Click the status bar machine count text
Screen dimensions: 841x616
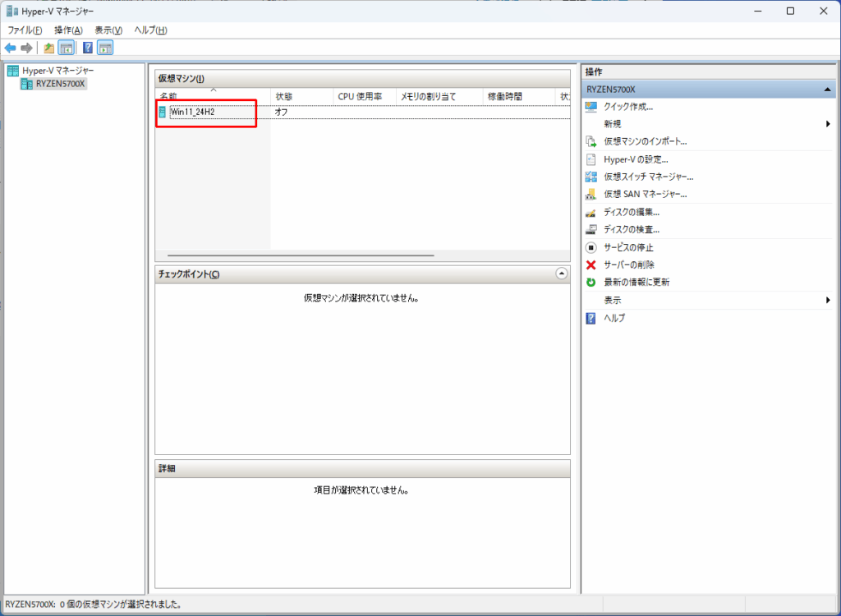tap(93, 605)
